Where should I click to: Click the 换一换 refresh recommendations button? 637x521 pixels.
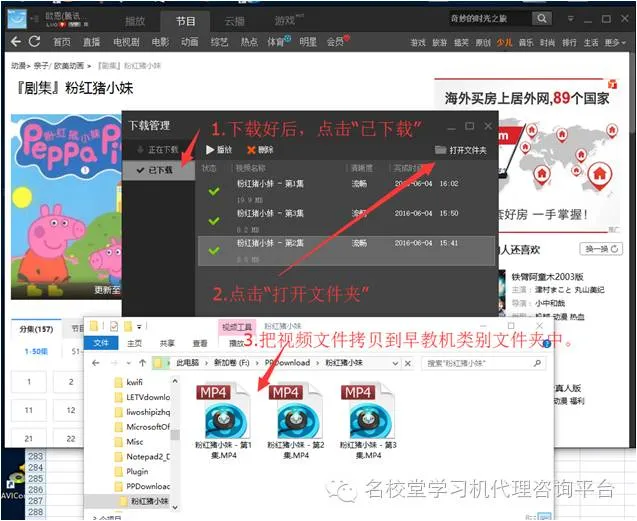601,249
